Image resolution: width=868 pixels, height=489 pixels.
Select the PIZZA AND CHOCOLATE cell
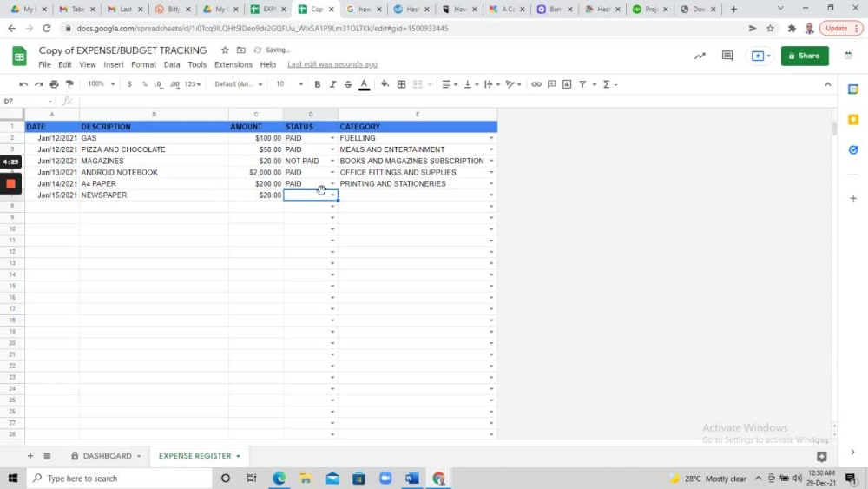tap(154, 149)
